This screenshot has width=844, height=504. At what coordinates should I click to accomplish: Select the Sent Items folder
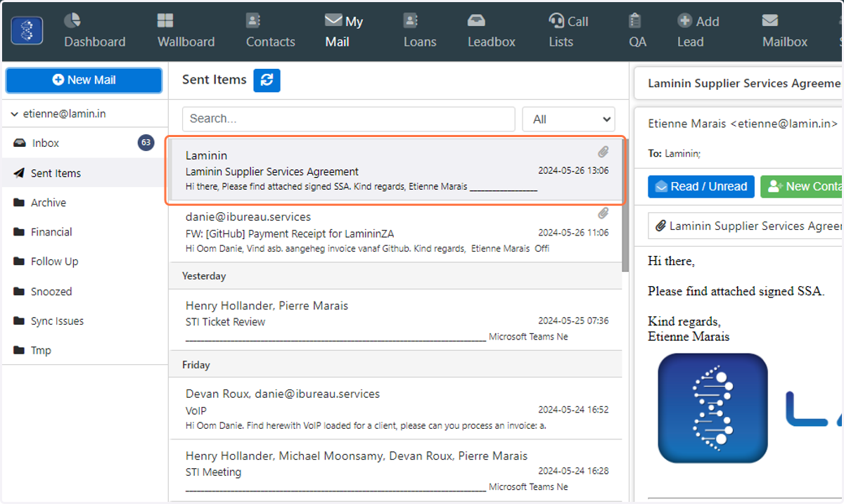(x=84, y=173)
